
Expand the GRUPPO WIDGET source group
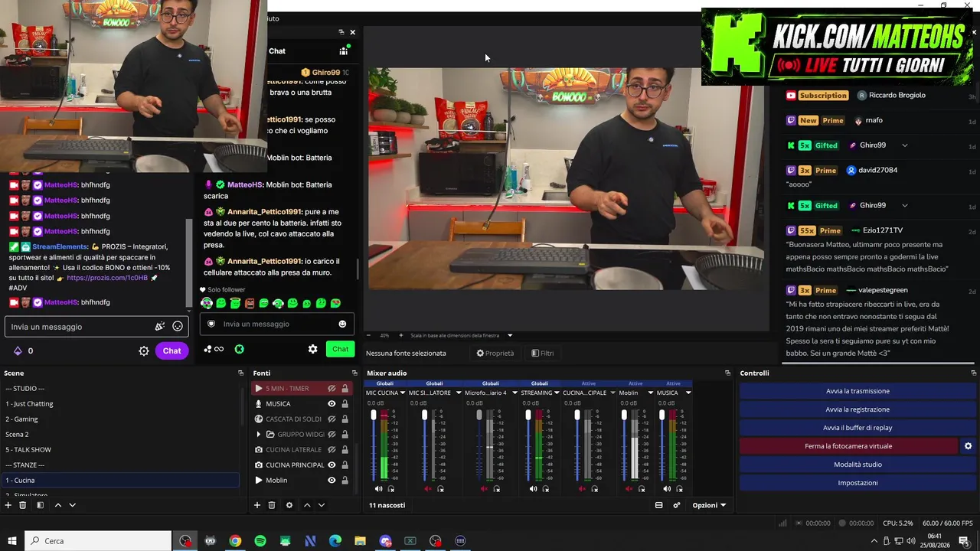(259, 435)
